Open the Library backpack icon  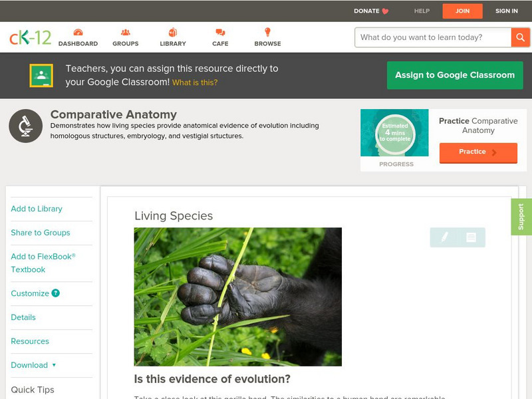pos(173,32)
